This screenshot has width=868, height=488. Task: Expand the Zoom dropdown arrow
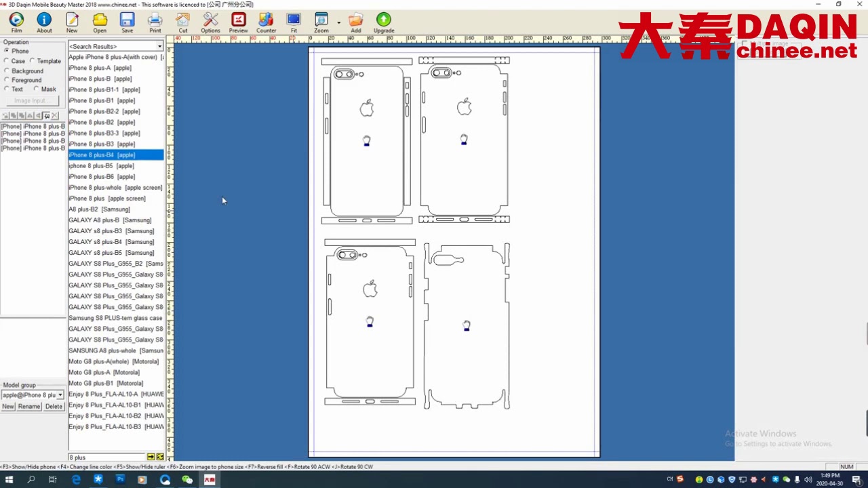pyautogui.click(x=338, y=23)
